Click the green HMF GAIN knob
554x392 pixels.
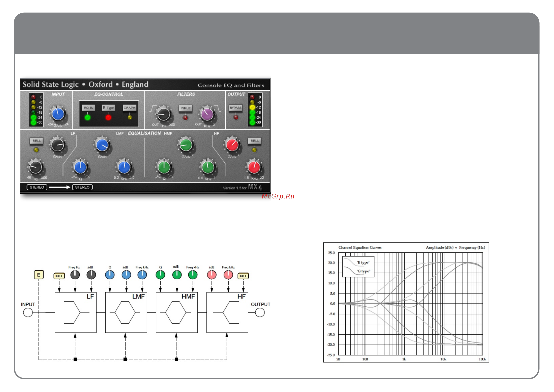[x=186, y=145]
